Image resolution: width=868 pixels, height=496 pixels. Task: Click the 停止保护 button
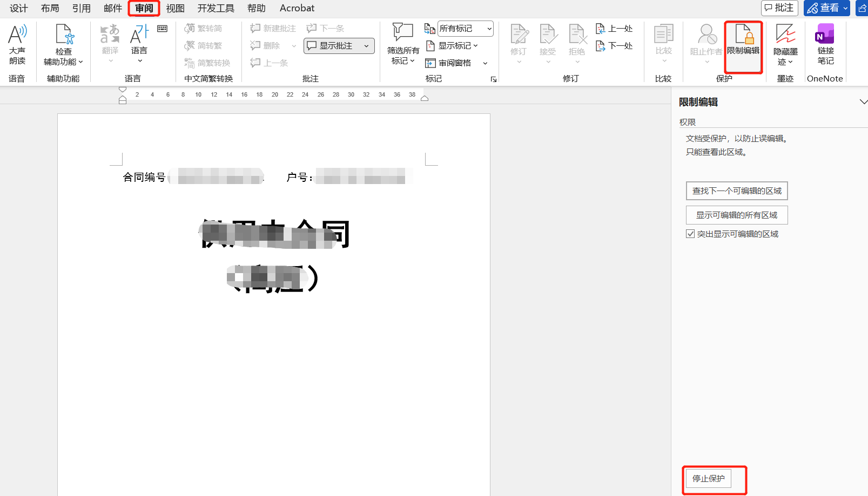709,479
